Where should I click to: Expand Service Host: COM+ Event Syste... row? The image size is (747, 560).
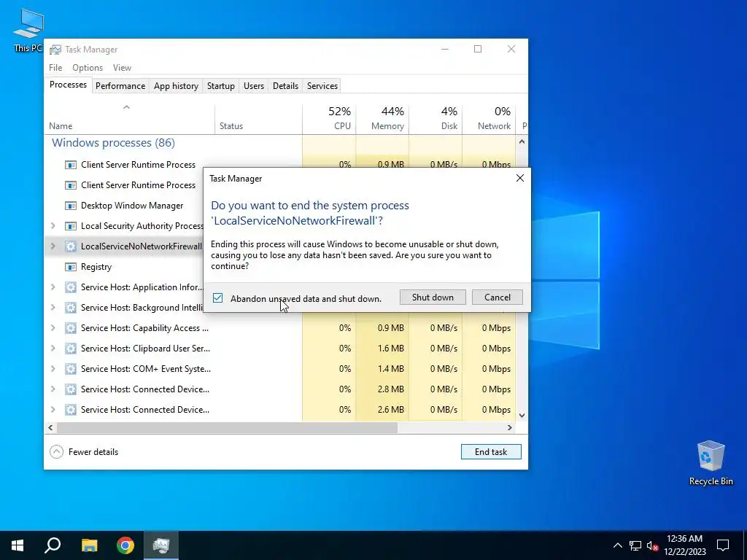click(53, 369)
